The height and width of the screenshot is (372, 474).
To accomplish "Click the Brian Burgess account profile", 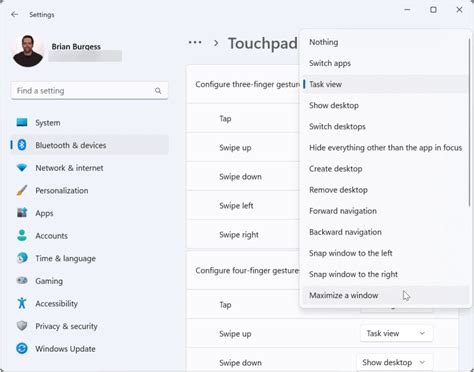I will [67, 51].
